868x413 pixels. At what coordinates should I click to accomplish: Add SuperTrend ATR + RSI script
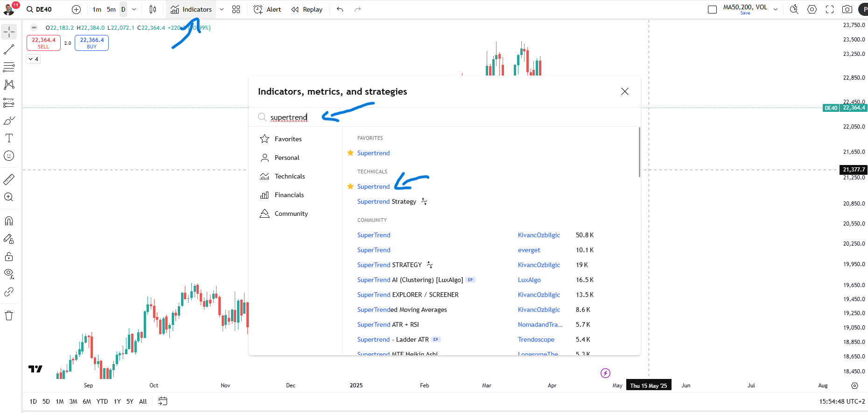[x=388, y=324]
